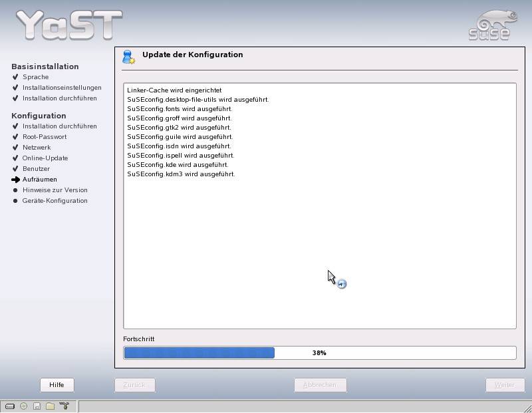Open the shared folder icon in the status bar

[x=51, y=406]
